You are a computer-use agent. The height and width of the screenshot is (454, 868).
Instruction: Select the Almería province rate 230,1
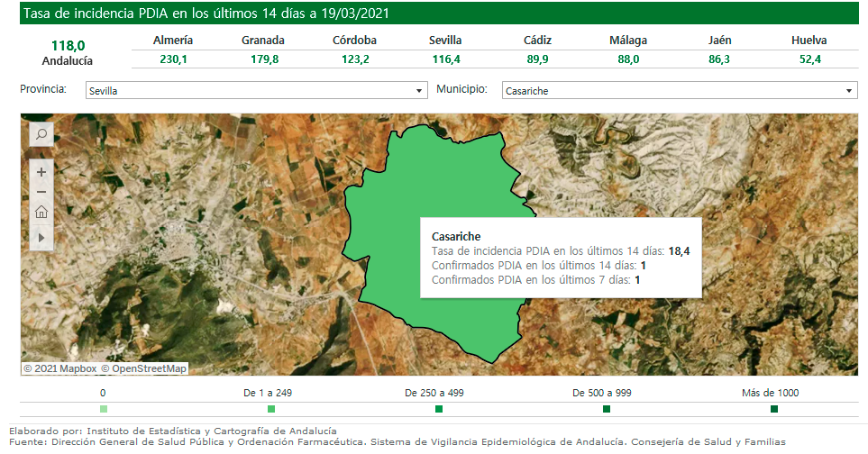(x=173, y=59)
